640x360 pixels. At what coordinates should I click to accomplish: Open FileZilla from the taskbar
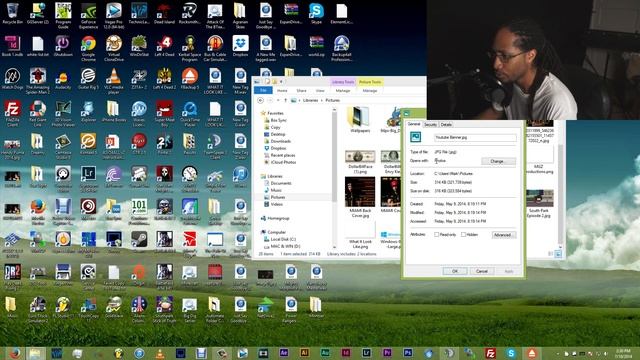click(x=490, y=353)
